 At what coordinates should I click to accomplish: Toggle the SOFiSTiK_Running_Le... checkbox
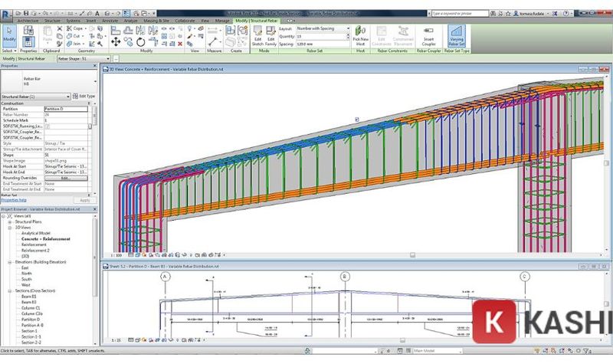[48, 126]
